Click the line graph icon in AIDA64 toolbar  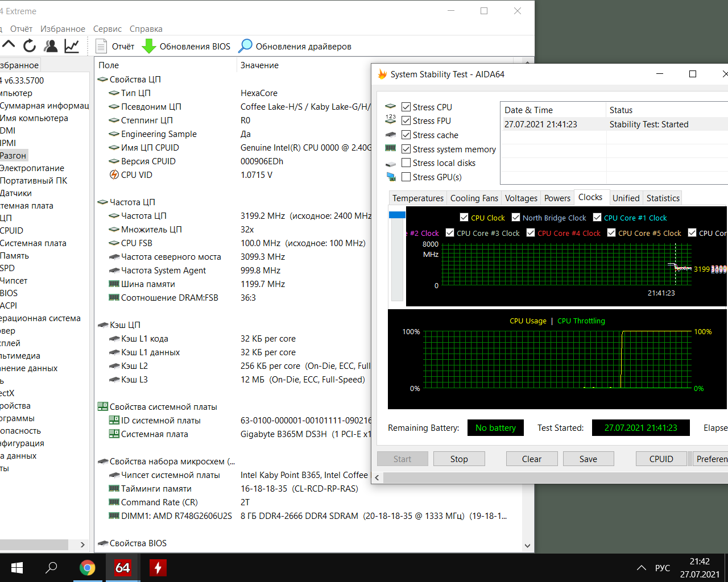pyautogui.click(x=72, y=46)
